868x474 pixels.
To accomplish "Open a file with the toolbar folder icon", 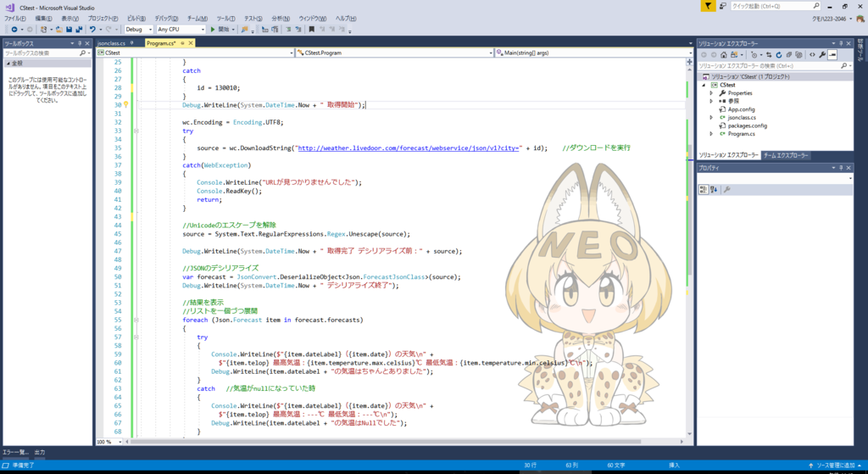I will [59, 30].
